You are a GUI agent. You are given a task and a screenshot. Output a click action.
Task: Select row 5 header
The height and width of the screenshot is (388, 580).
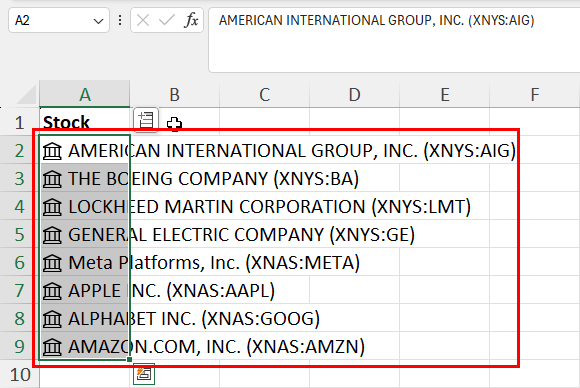coord(20,235)
